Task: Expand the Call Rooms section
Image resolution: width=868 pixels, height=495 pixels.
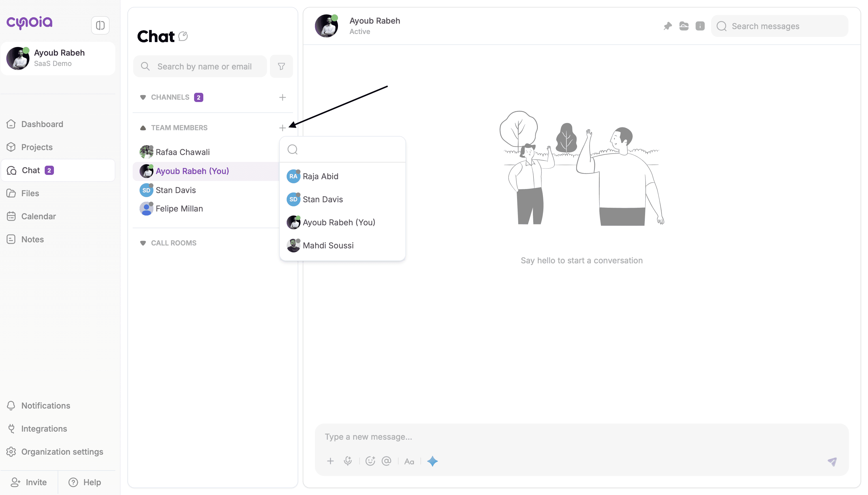Action: (143, 243)
